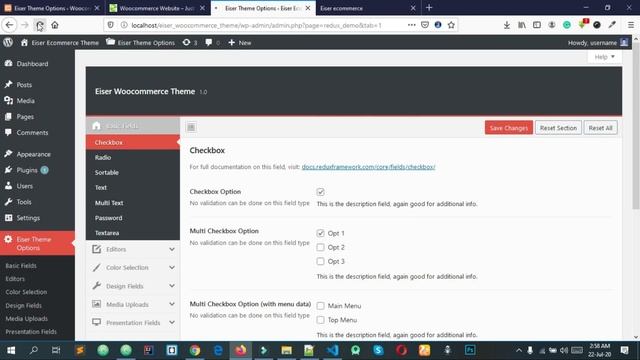Open Appearance menu in sidebar
This screenshot has width=640, height=360.
[x=28, y=154]
